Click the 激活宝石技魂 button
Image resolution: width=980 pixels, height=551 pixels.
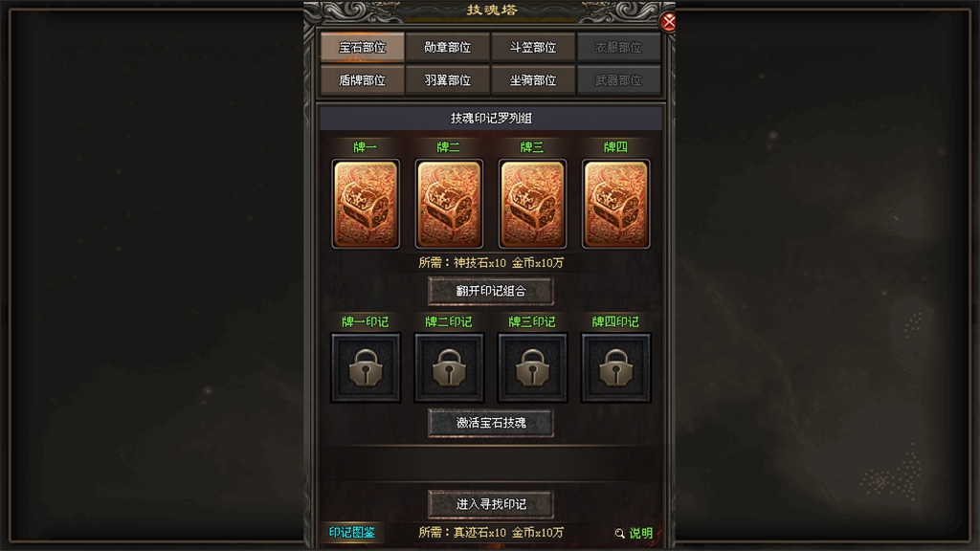[491, 423]
